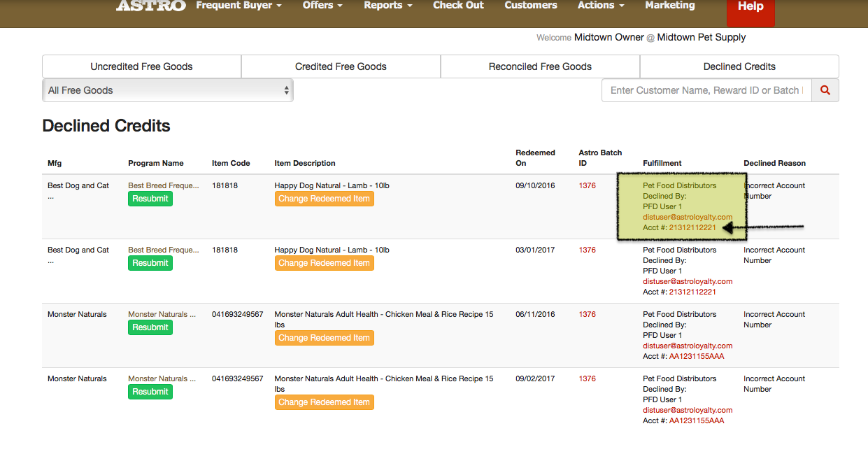
Task: Click account AA1231155AAA in 06/11/2016 row
Action: [697, 356]
